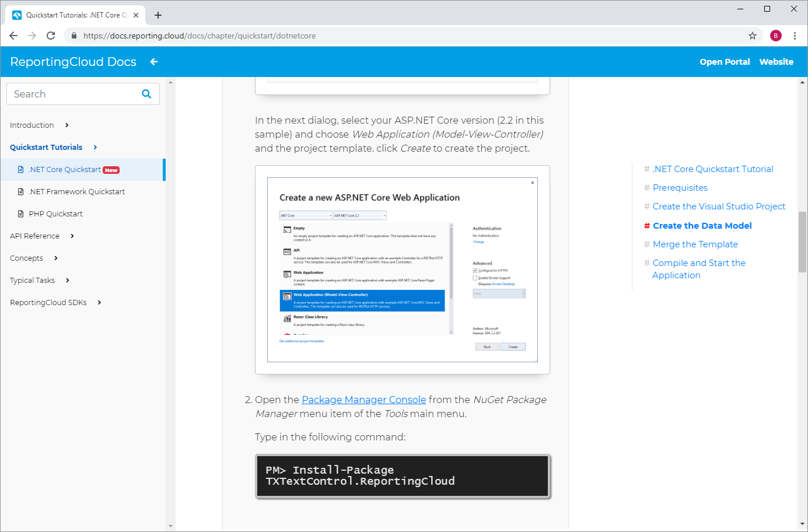Open the Package Manager Console link

pyautogui.click(x=364, y=400)
